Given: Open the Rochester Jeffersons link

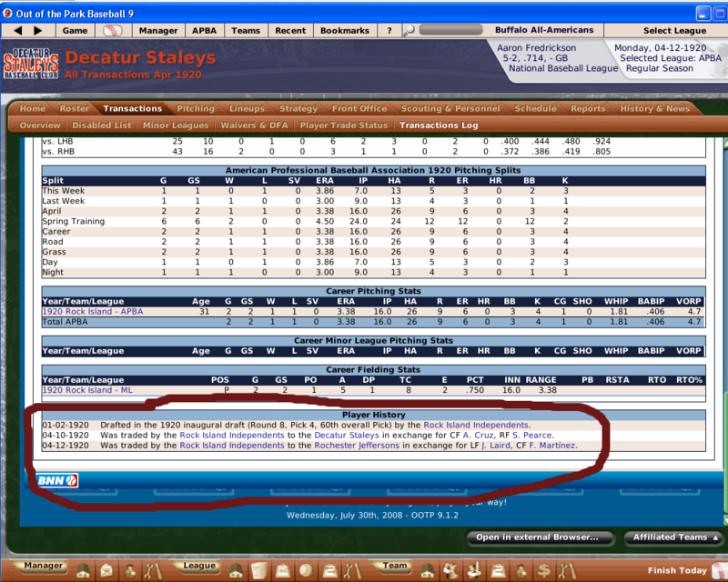Looking at the screenshot, I should click(x=357, y=445).
